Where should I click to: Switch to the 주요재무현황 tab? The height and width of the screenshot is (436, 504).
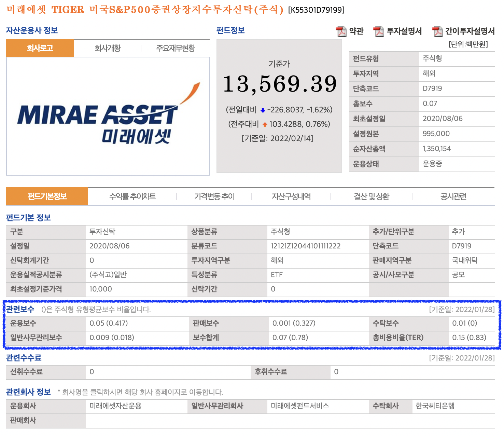click(176, 48)
